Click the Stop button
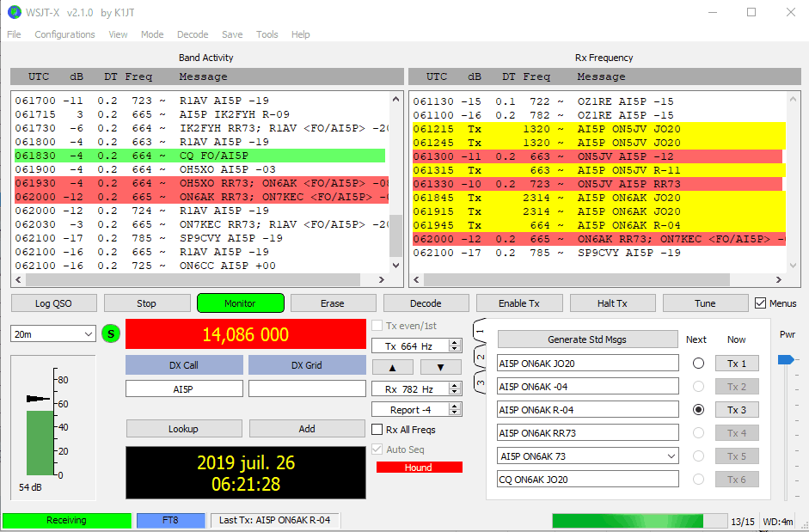Viewport: 809px width, 532px height. tap(146, 303)
